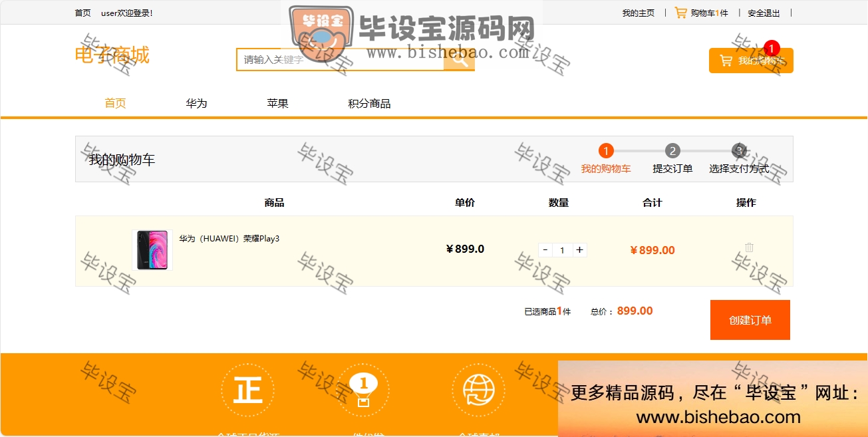Click step 3 circle for 选择支付方式
868x437 pixels.
(738, 151)
